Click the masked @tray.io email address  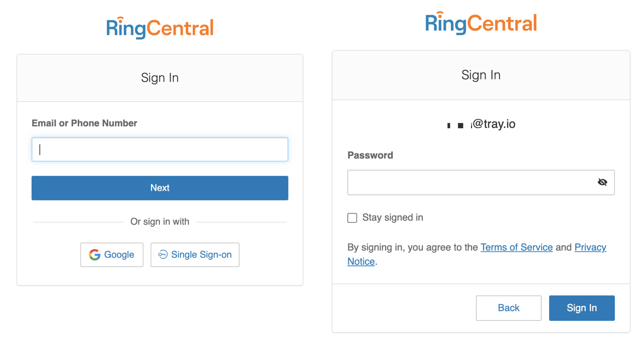481,124
